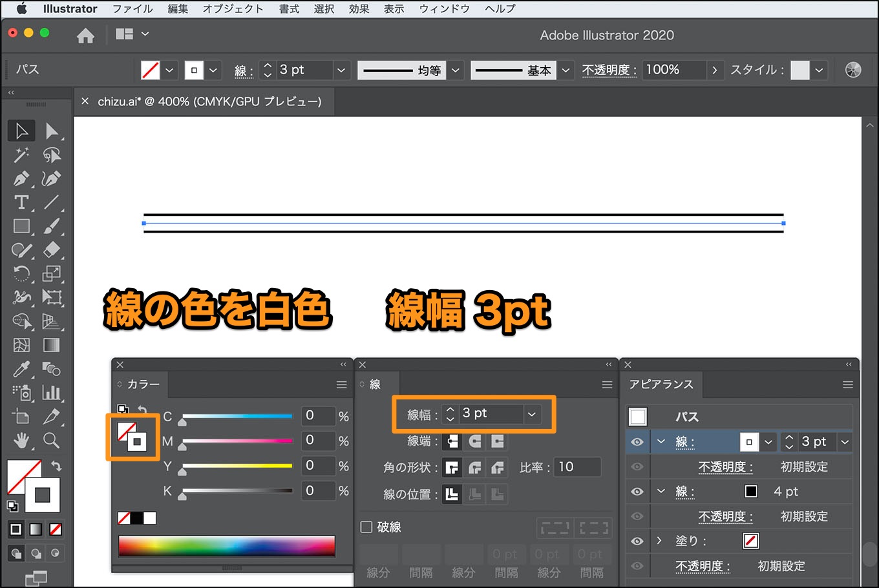Select the Scale tool
This screenshot has height=588, width=879.
(52, 274)
